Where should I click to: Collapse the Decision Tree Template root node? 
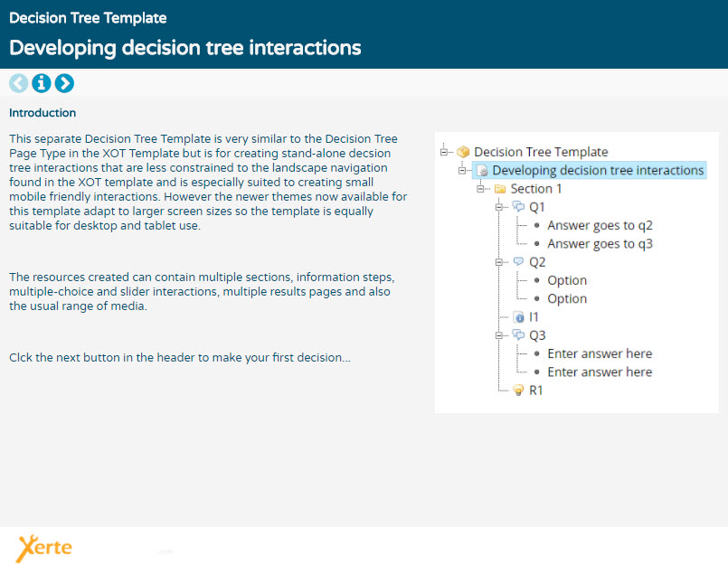[444, 152]
